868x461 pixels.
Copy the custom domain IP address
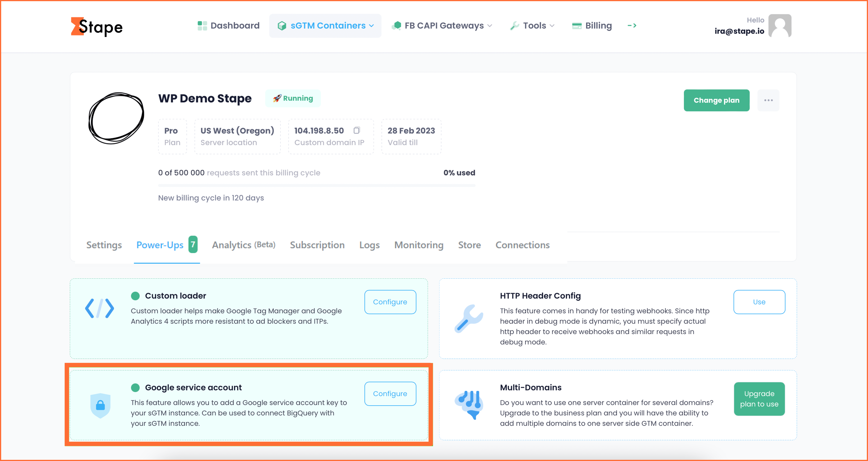tap(357, 130)
